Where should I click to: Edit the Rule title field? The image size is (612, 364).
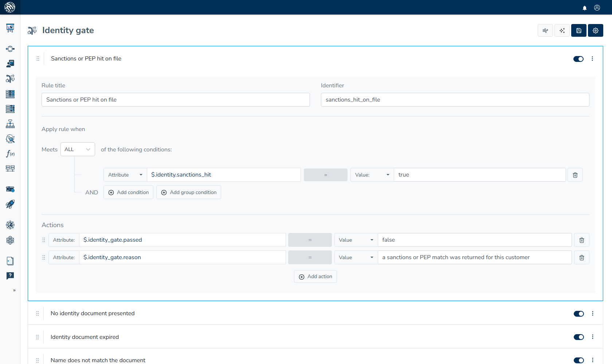(176, 100)
